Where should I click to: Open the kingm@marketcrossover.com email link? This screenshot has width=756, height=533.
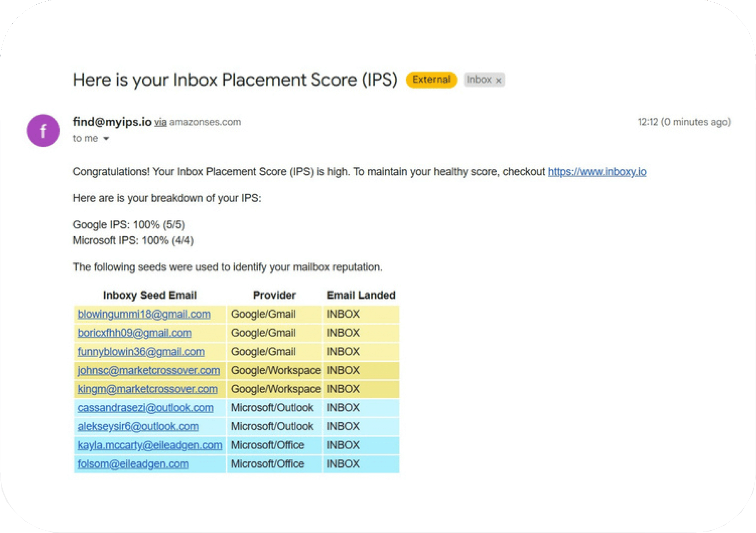tap(147, 389)
